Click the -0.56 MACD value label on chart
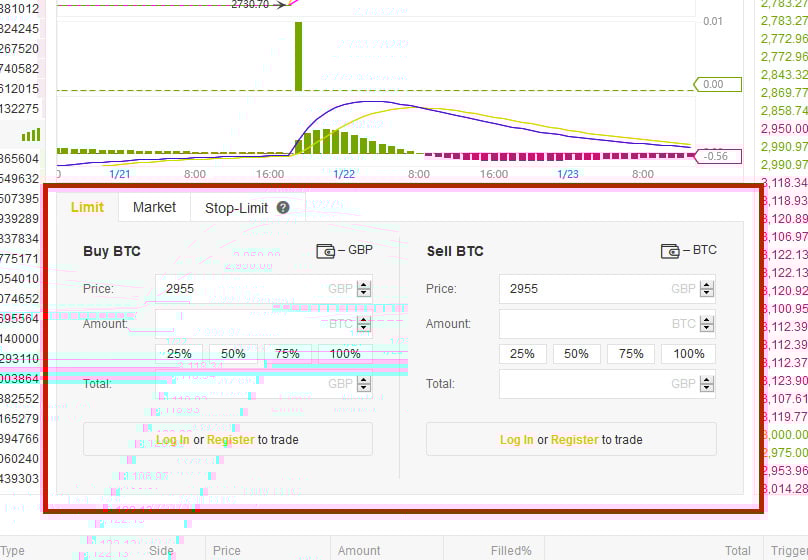Image resolution: width=808 pixels, height=560 pixels. 717,156
